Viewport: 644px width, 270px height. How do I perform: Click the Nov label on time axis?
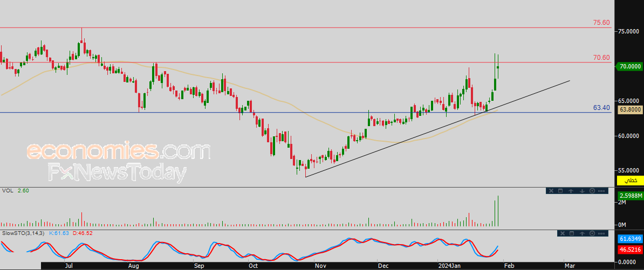[x=320, y=266]
